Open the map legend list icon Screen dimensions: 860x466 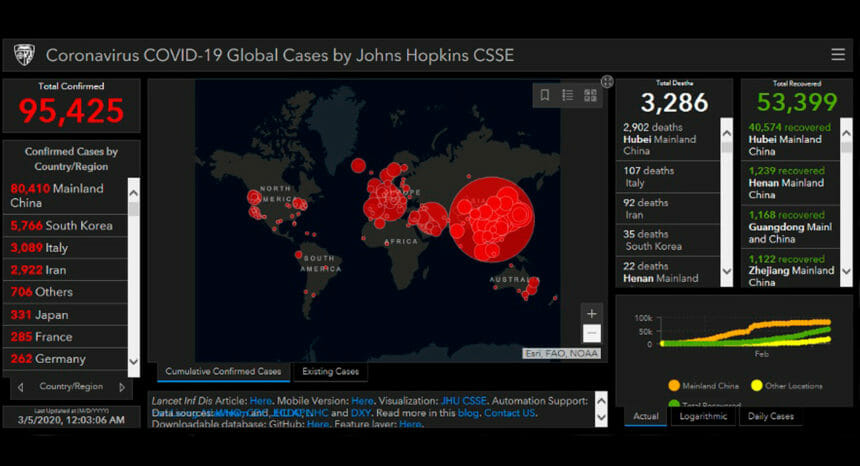click(x=567, y=96)
